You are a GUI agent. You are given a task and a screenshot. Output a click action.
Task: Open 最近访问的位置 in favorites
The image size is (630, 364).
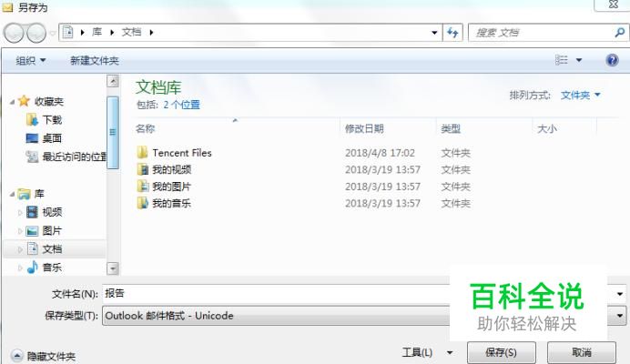(x=75, y=157)
